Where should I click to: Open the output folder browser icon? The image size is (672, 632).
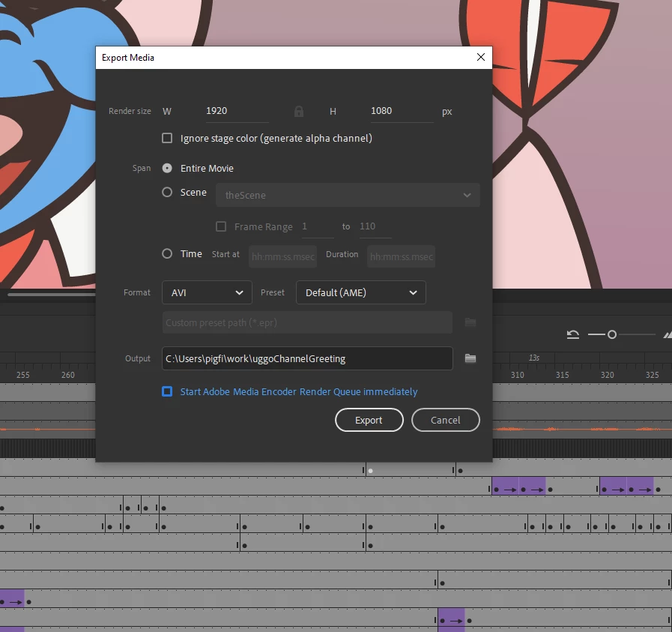(470, 358)
